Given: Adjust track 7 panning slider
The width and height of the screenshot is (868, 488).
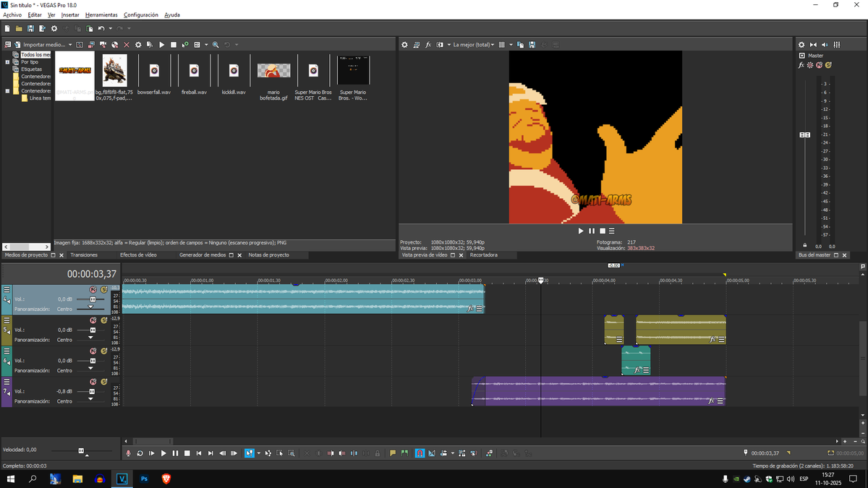Looking at the screenshot, I should pos(90,401).
